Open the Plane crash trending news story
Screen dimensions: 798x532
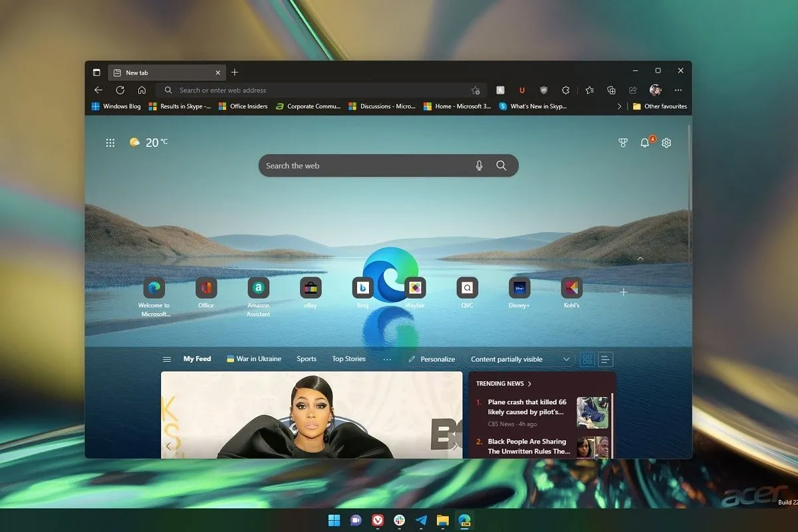point(525,407)
